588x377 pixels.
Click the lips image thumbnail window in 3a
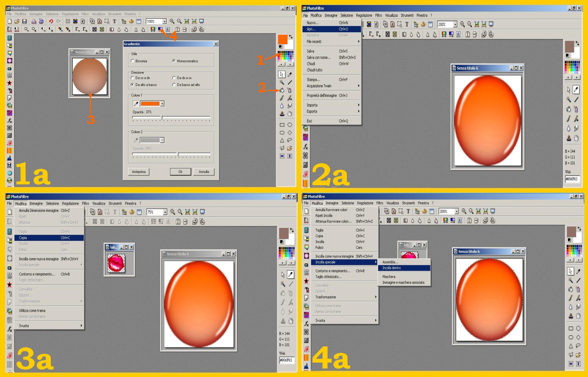(x=116, y=263)
